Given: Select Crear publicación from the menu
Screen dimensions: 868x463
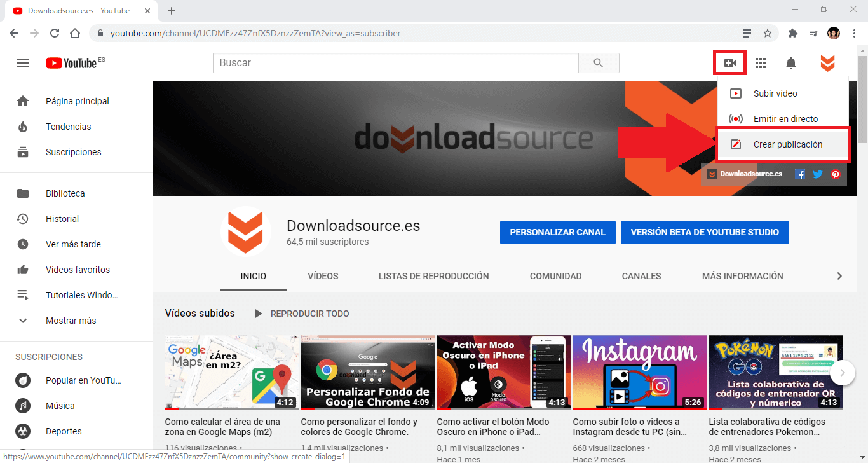Looking at the screenshot, I should [x=783, y=144].
